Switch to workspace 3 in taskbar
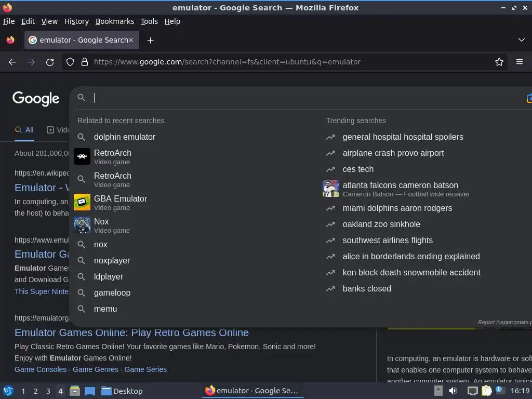 48,391
